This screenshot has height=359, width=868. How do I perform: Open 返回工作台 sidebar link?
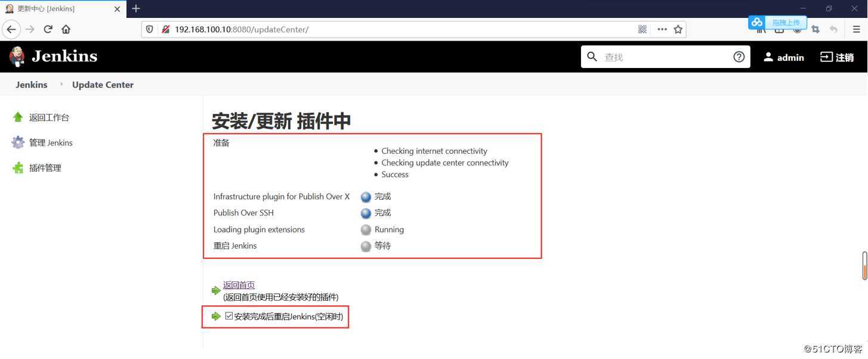coord(49,117)
